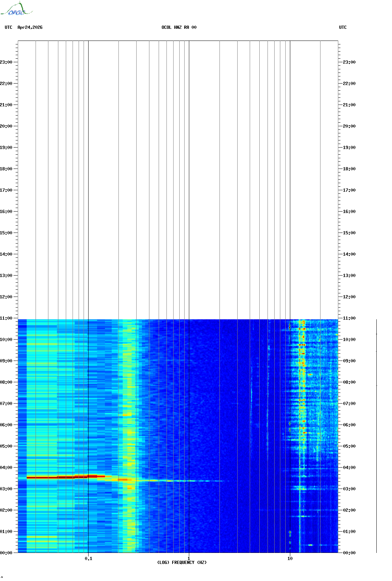Click the left axis 18:00 label

6,169
